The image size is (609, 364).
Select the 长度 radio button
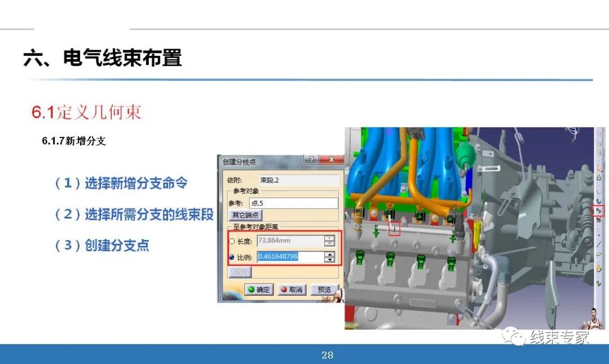click(232, 241)
